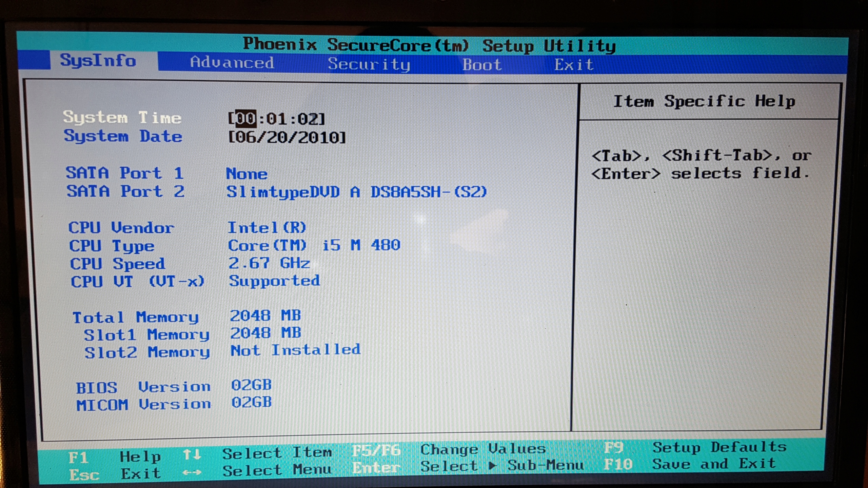Click F10 Save and Exit
Image resolution: width=868 pixels, height=488 pixels.
618,464
